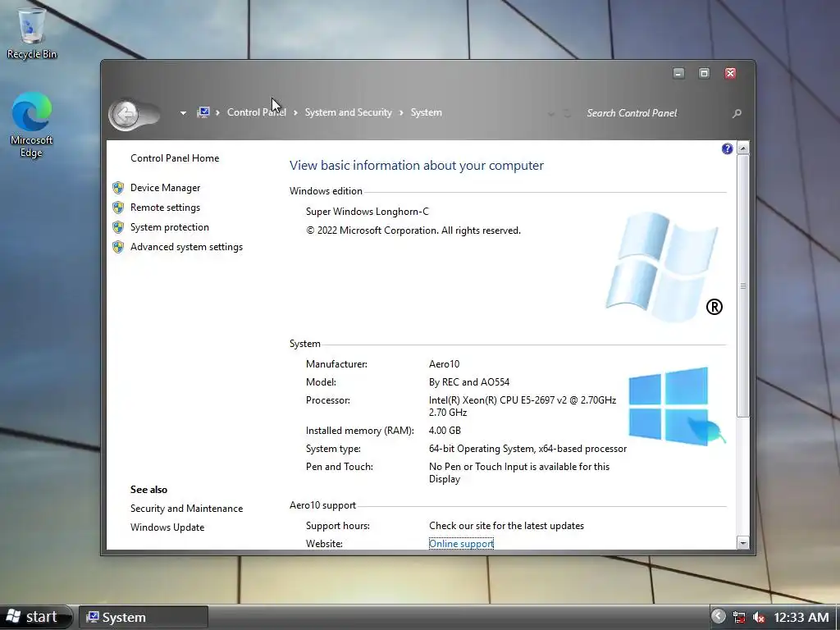
Task: Click the shield icon beside Device Manager
Action: pos(118,188)
